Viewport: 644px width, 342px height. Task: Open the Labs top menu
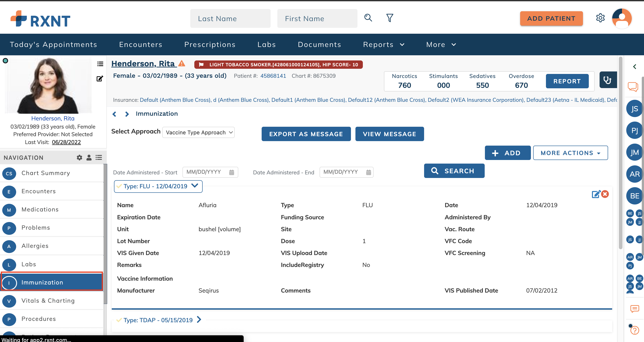tap(267, 44)
